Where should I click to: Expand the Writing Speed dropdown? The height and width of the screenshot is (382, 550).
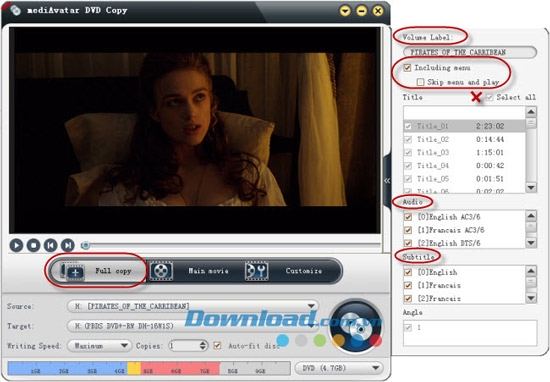[x=124, y=346]
